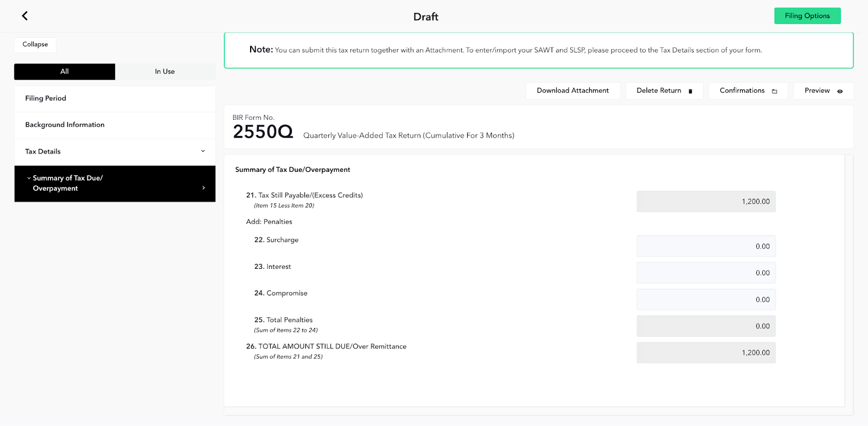Switch to the In Use tab
868x426 pixels.
click(x=165, y=72)
